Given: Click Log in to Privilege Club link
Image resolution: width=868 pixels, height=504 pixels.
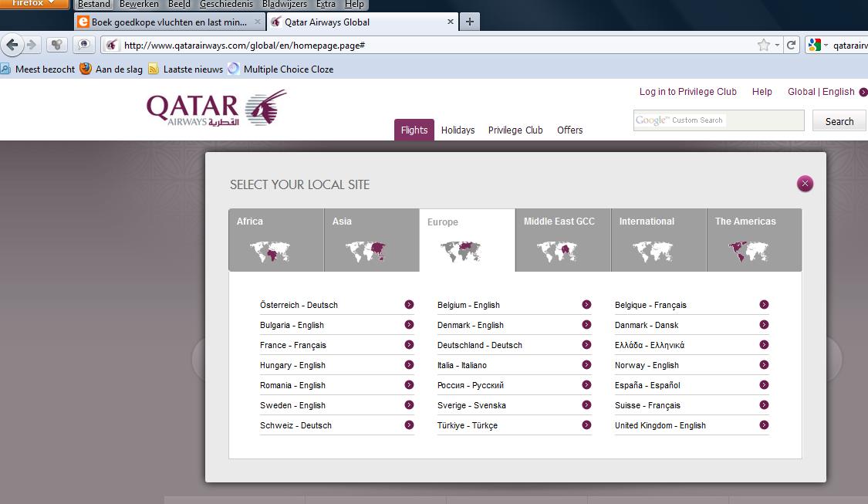Looking at the screenshot, I should tap(688, 91).
